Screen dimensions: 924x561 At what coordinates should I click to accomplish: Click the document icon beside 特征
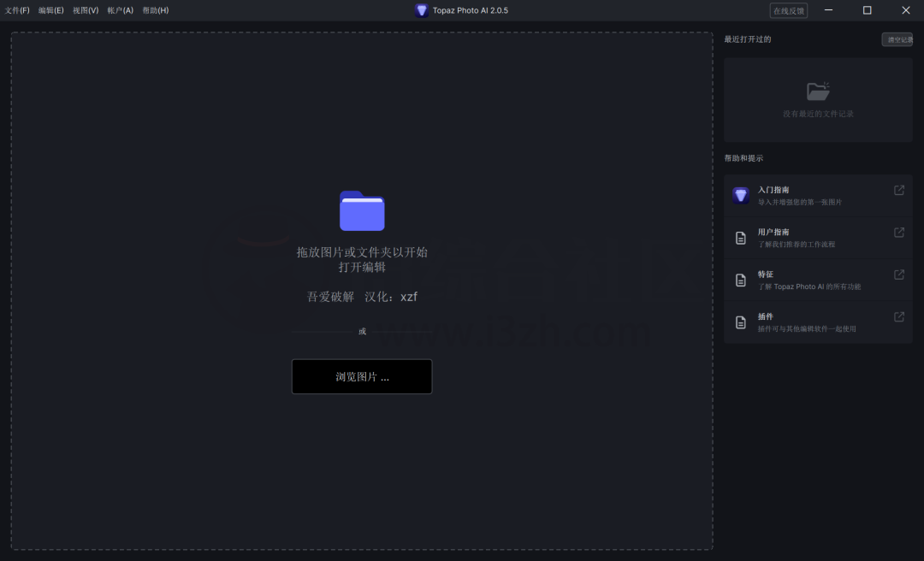741,280
